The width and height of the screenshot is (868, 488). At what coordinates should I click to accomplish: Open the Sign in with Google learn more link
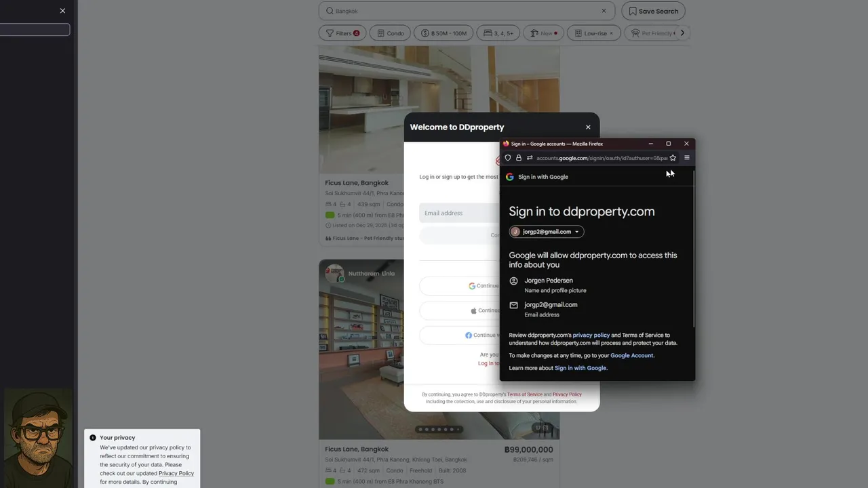[x=580, y=368]
